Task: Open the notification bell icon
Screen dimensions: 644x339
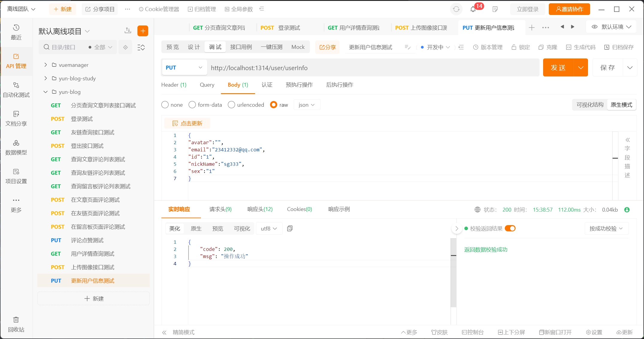Action: pos(473,9)
